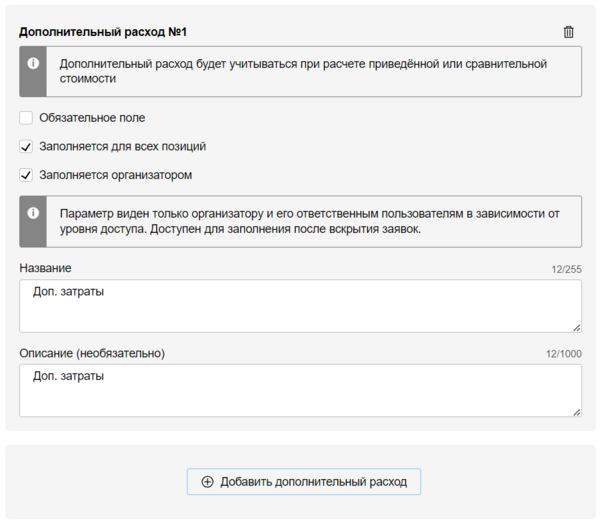Click the Описание (необязательно) field label
This screenshot has width=600, height=527.
click(x=92, y=353)
